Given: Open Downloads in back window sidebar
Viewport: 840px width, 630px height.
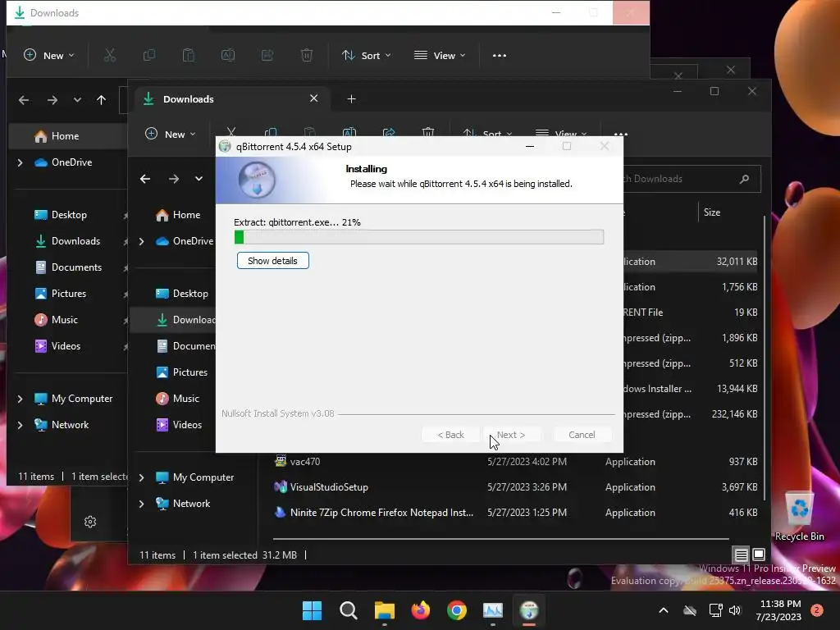Looking at the screenshot, I should tap(75, 241).
